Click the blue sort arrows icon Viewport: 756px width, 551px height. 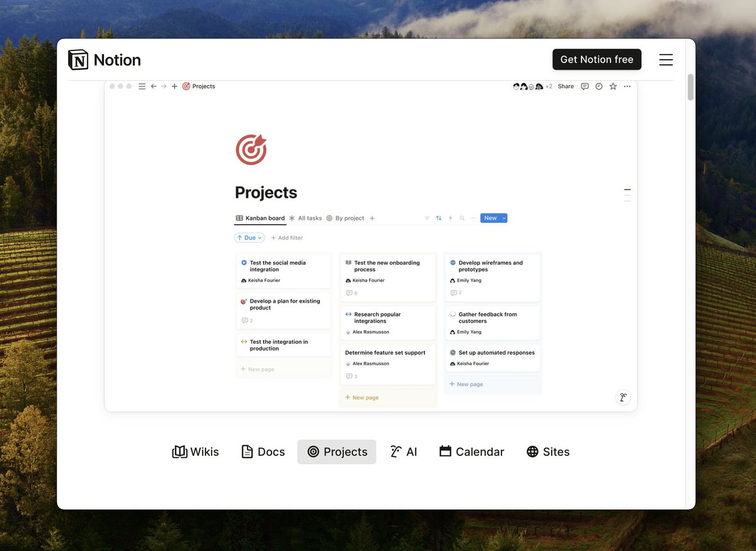point(438,218)
